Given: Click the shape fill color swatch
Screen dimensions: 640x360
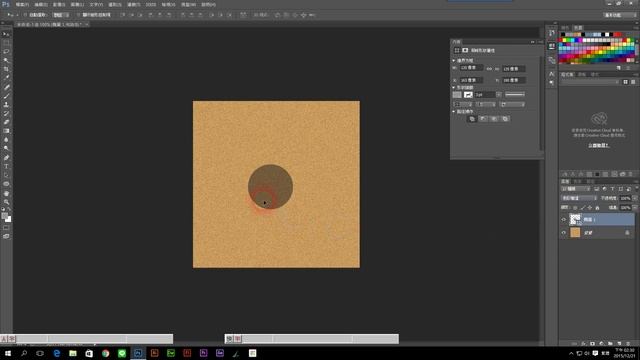Looking at the screenshot, I should (457, 95).
